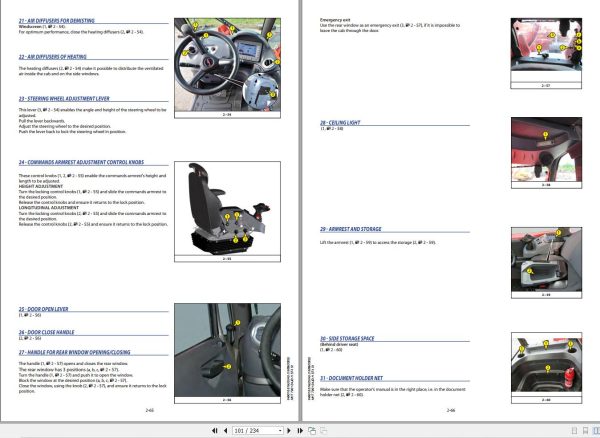600x438 pixels.
Task: Click figure caption '2-57' under rear window photo
Action: pos(546,85)
